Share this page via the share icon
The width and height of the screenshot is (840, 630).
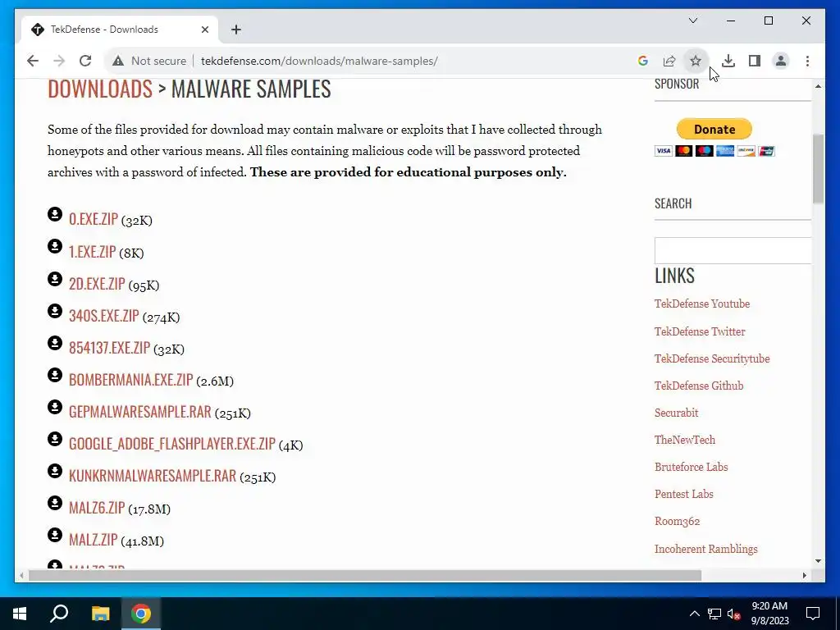coord(669,61)
